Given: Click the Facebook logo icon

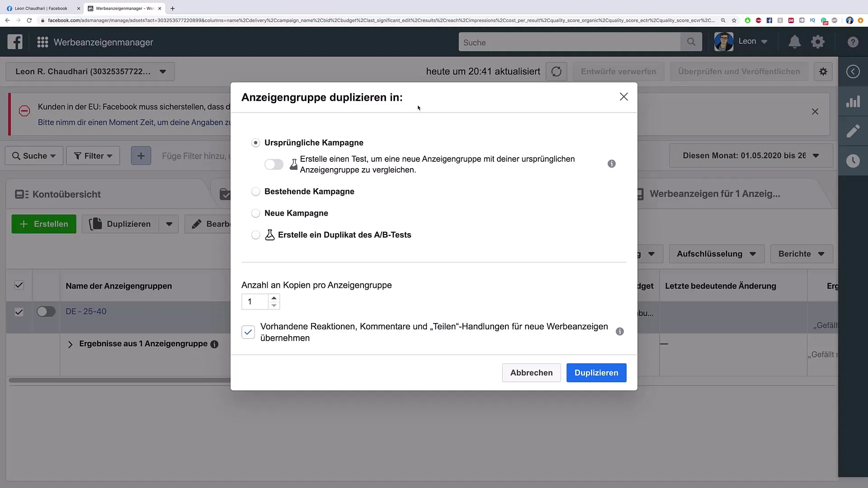Looking at the screenshot, I should [x=15, y=42].
